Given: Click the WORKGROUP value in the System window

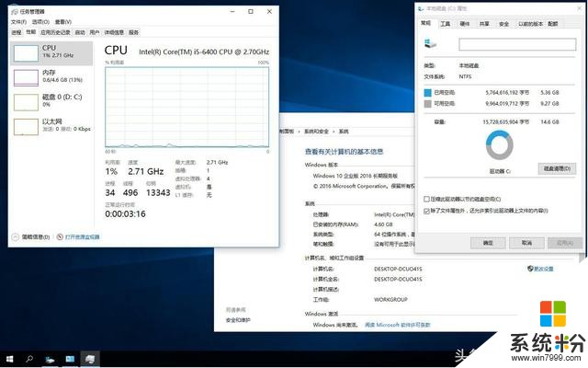Looking at the screenshot, I should pyautogui.click(x=390, y=300).
